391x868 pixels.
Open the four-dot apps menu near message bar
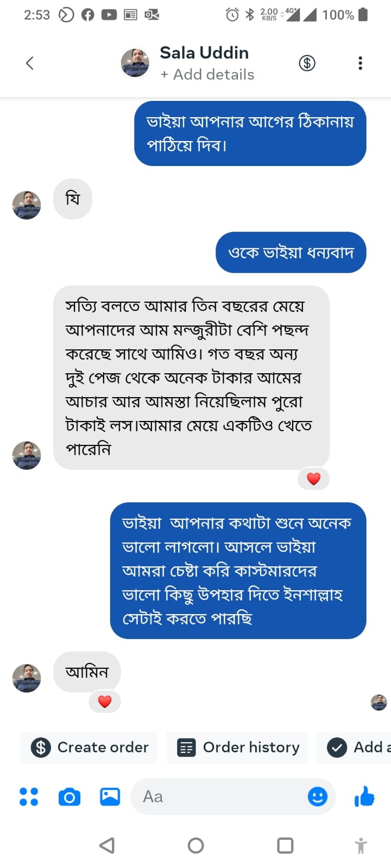(x=28, y=796)
